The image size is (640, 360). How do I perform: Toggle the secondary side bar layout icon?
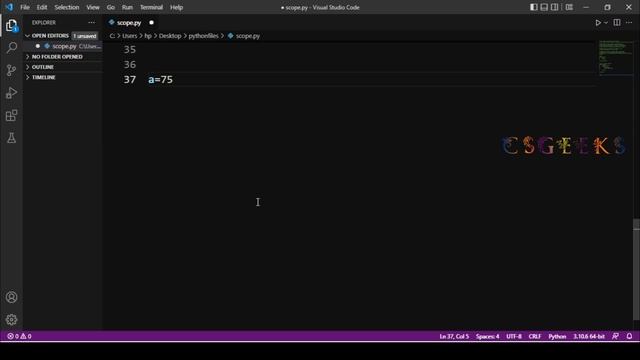coord(554,7)
